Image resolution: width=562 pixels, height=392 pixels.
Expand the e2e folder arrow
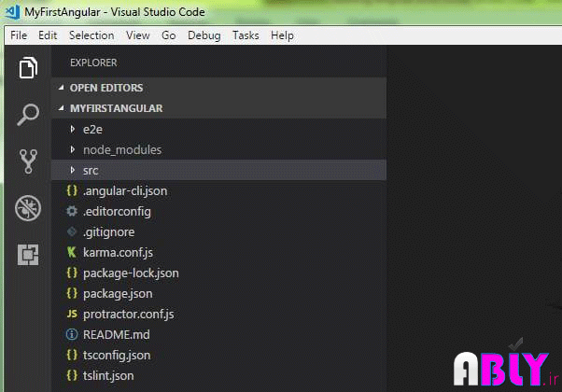coord(73,129)
